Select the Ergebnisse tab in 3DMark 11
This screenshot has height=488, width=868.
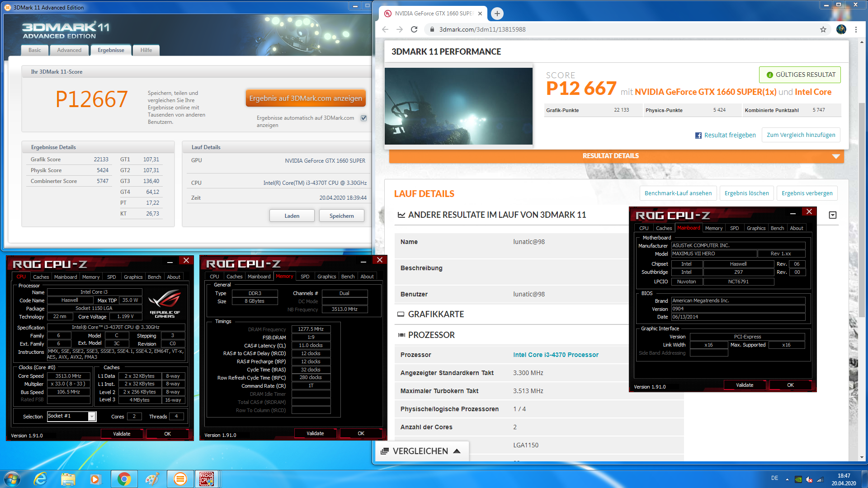coord(111,50)
